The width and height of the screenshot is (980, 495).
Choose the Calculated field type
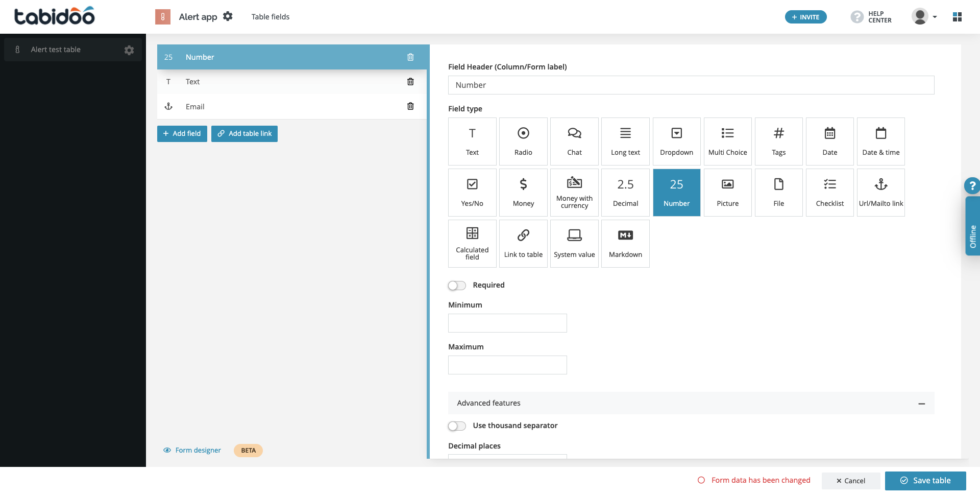pos(472,244)
